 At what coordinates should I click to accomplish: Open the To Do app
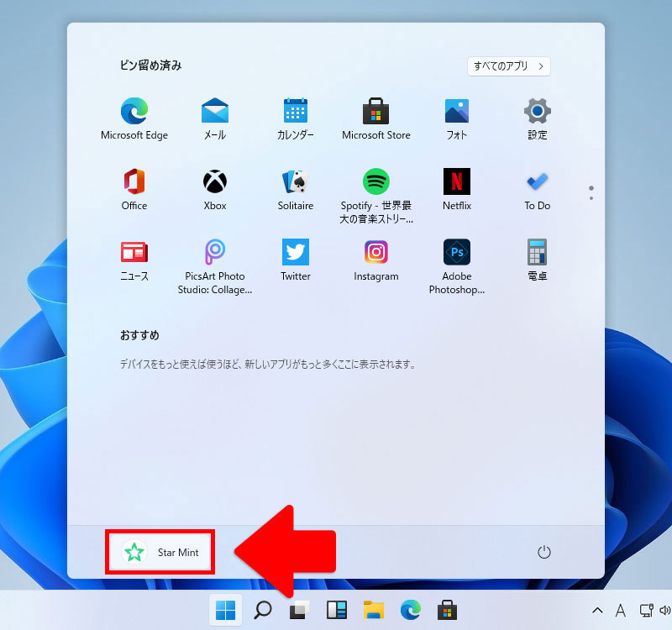pos(537,190)
